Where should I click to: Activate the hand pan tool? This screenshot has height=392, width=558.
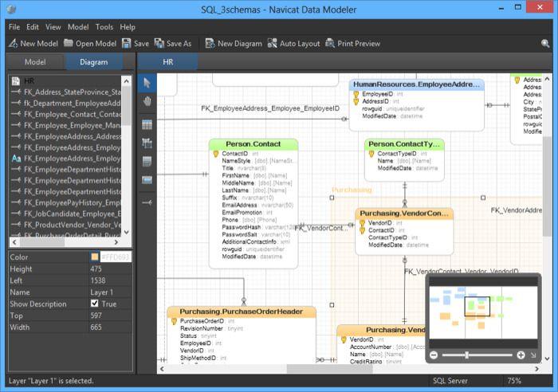tap(147, 102)
